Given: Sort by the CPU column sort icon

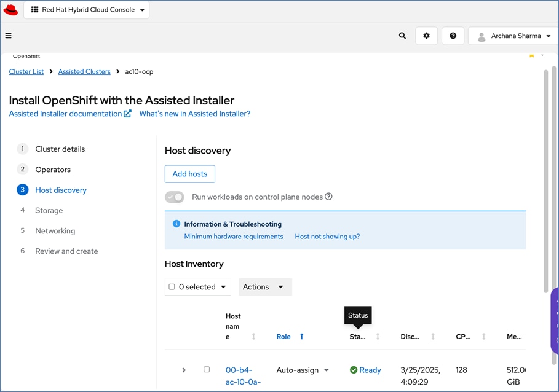Looking at the screenshot, I should [484, 337].
